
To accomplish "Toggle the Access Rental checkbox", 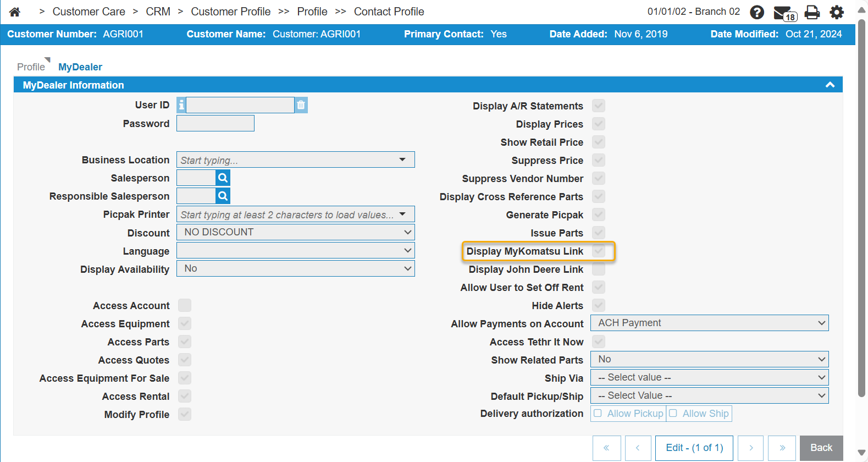I will [185, 396].
